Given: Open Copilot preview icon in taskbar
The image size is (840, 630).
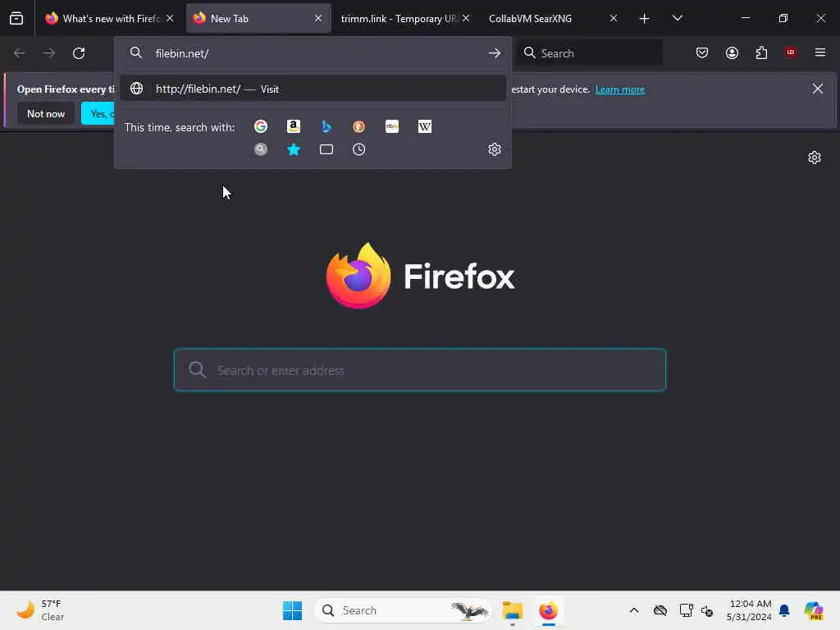Looking at the screenshot, I should pyautogui.click(x=814, y=610).
